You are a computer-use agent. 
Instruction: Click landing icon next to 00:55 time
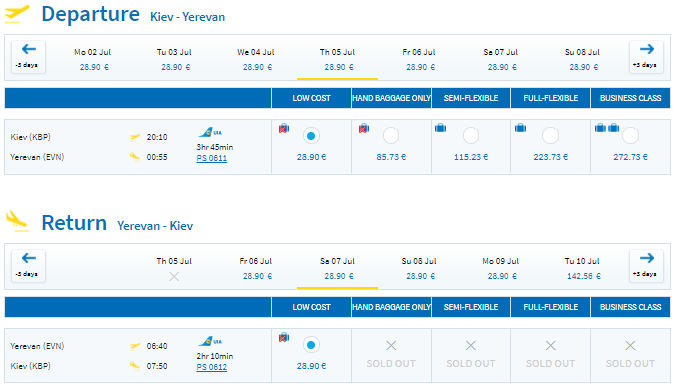point(135,157)
